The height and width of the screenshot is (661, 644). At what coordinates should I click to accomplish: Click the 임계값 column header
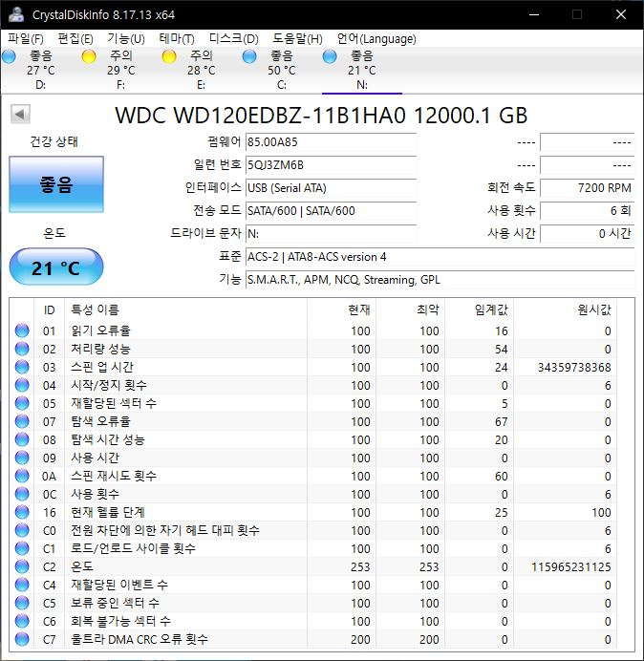479,309
